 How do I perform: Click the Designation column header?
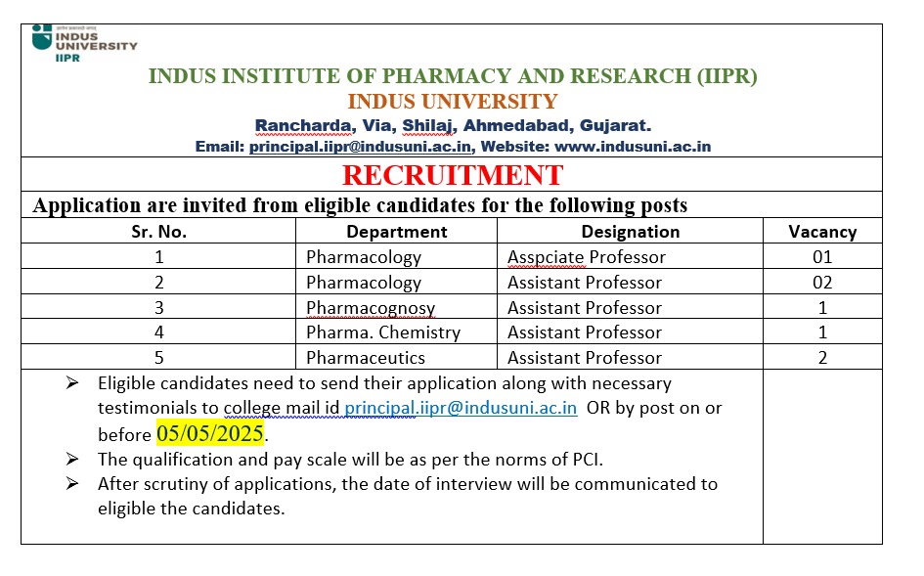point(631,232)
